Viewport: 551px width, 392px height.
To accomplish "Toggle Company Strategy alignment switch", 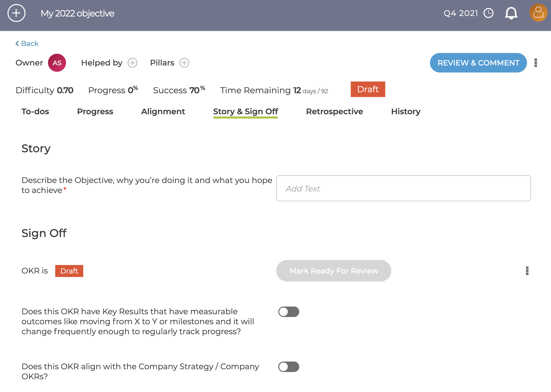I will [289, 367].
